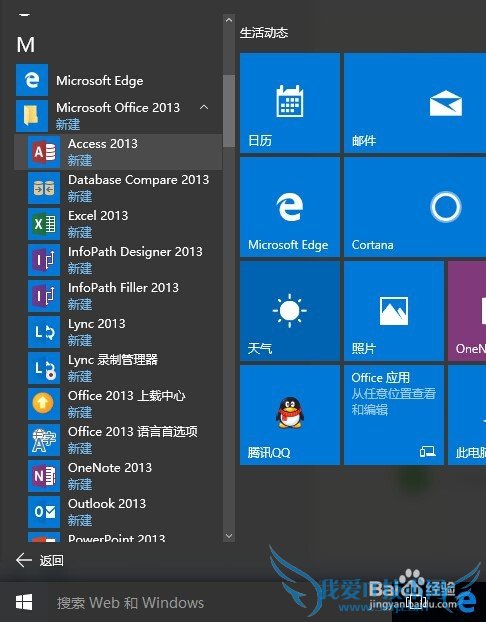Open the Cortana tile
Screen dimensions: 486x622
click(415, 207)
